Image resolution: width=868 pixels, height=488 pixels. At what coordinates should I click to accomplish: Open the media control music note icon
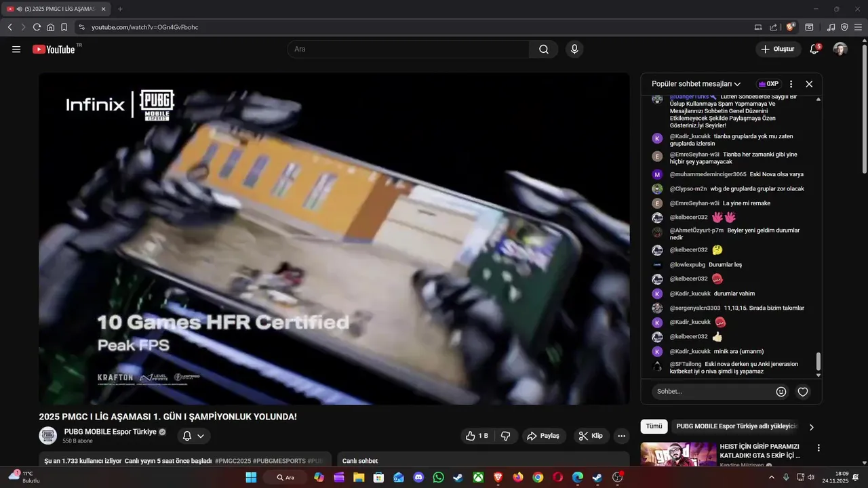pos(831,27)
